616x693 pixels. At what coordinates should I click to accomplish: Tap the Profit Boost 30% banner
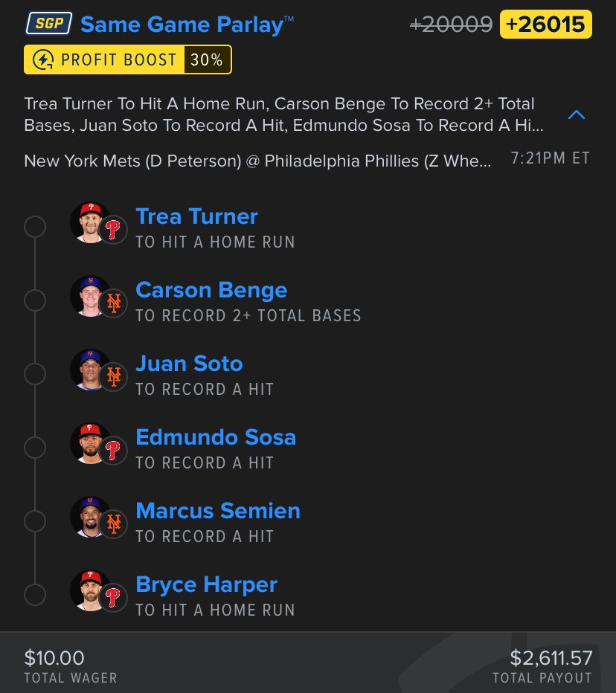[x=128, y=59]
